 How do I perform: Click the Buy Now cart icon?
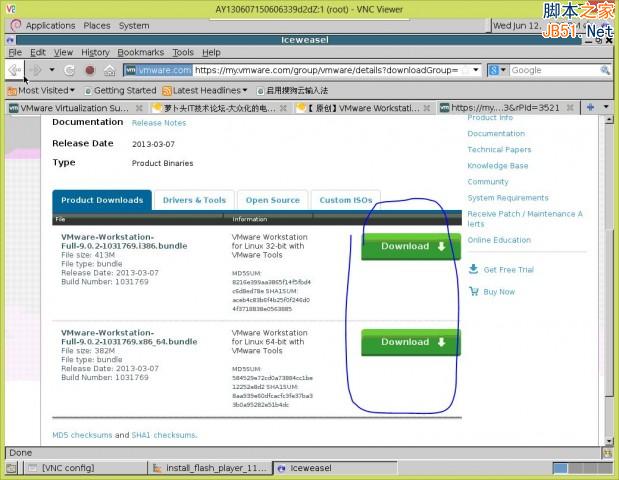click(x=473, y=291)
